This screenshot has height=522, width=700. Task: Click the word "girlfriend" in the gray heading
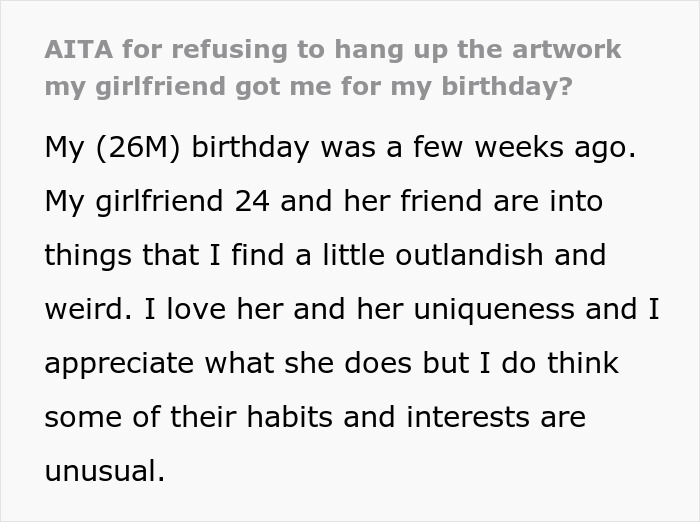click(160, 86)
